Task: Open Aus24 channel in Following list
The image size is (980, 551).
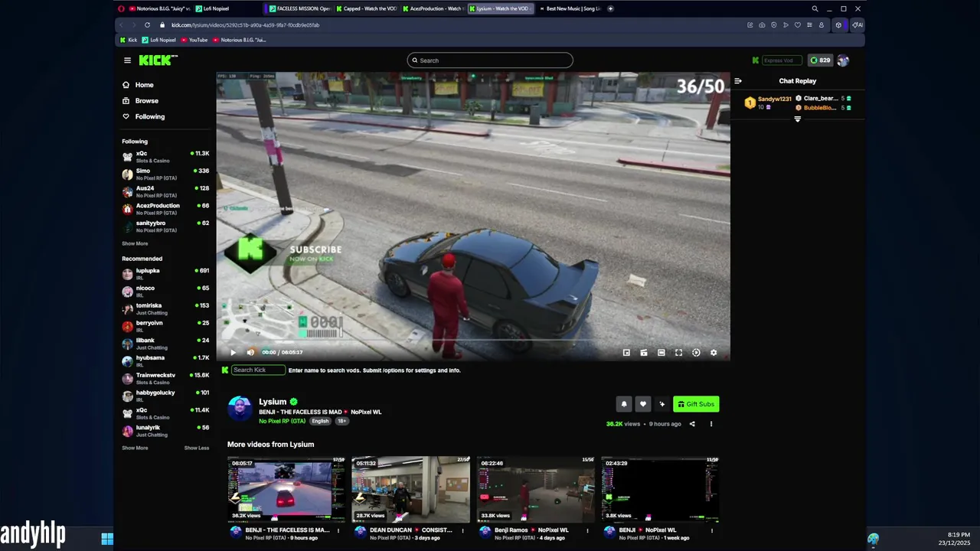Action: click(x=165, y=191)
